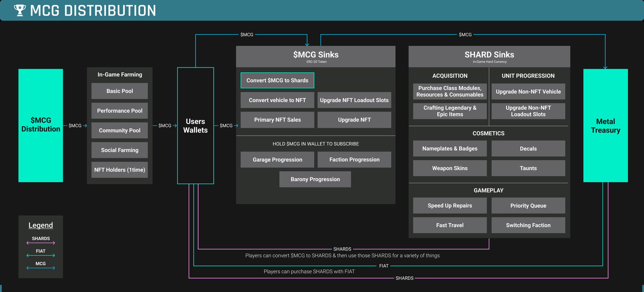Select the Users Wallets block
The image size is (644, 292).
click(x=195, y=126)
